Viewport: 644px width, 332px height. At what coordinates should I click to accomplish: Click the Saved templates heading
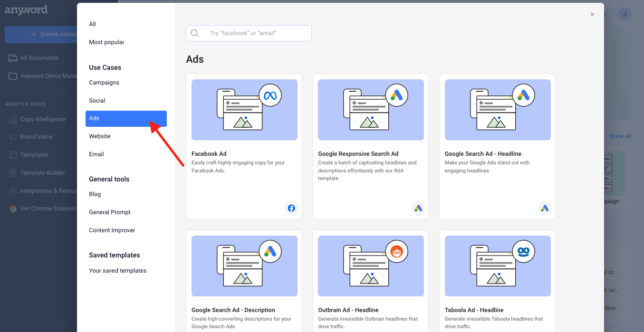[115, 255]
